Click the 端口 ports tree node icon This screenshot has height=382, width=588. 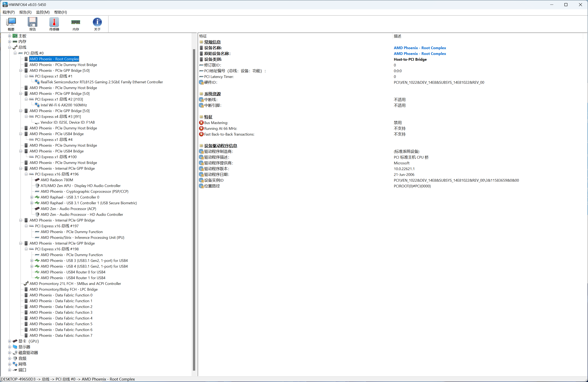[15, 370]
